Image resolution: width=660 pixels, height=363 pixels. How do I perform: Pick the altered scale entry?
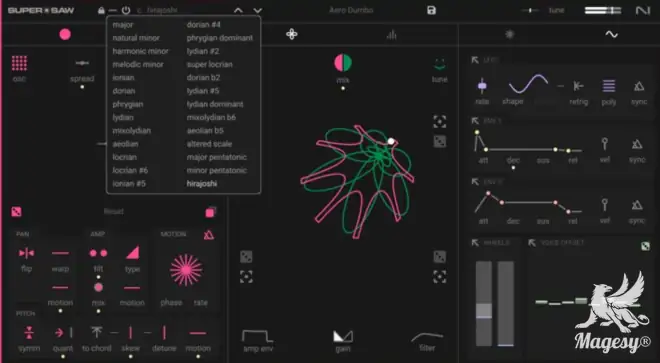tap(209, 144)
